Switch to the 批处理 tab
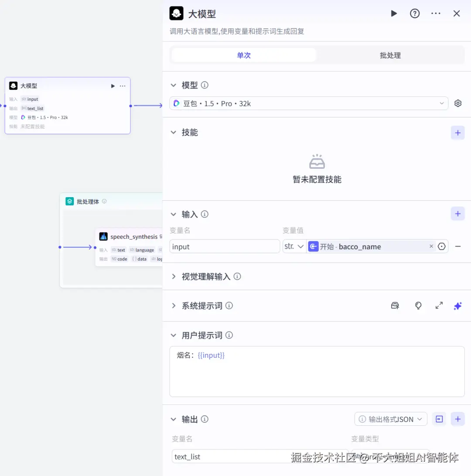This screenshot has height=476, width=471. click(390, 55)
